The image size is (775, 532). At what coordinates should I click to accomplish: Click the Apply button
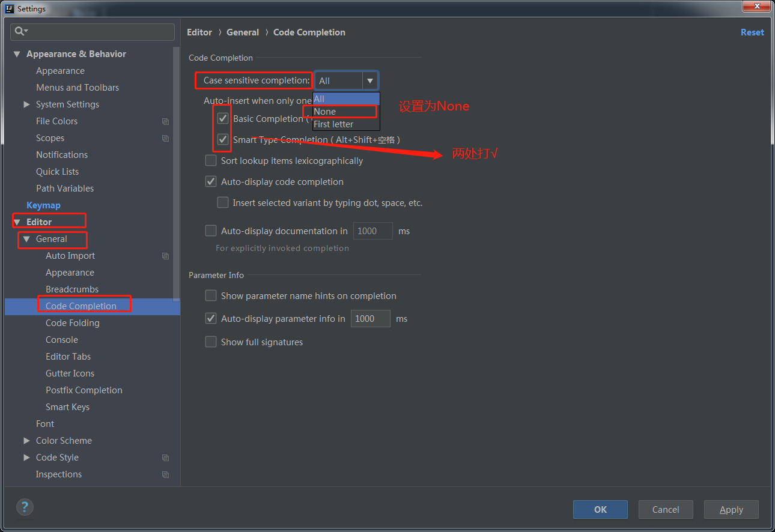pos(731,509)
